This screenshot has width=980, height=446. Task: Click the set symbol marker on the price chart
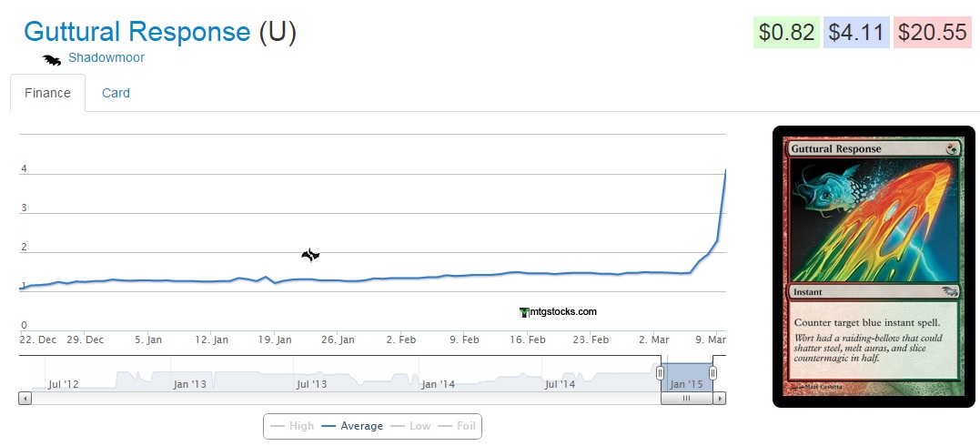point(310,255)
